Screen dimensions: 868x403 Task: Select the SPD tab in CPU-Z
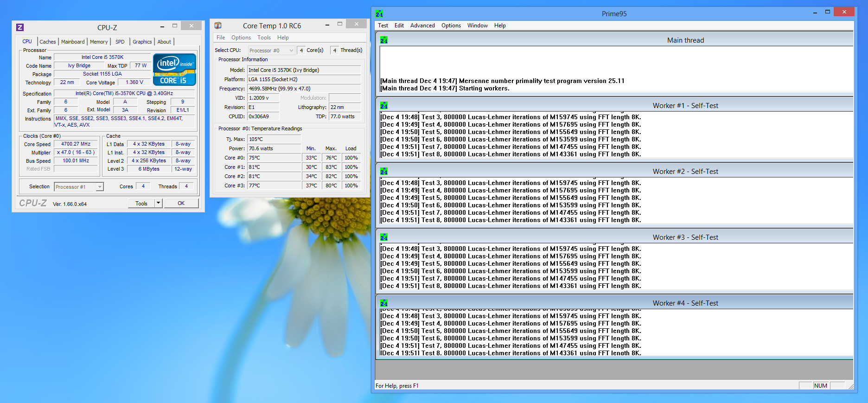(120, 42)
